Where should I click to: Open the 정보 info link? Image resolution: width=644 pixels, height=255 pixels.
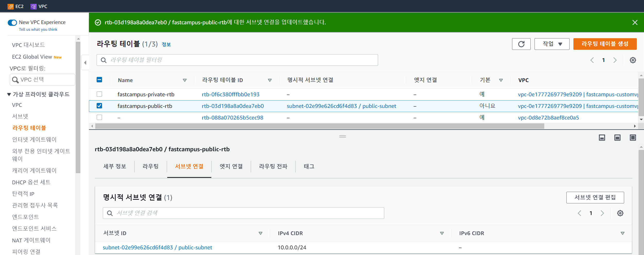[x=166, y=45]
